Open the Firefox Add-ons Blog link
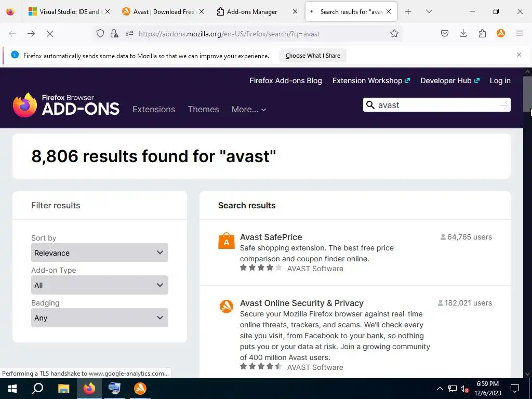Image resolution: width=532 pixels, height=399 pixels. coord(286,81)
